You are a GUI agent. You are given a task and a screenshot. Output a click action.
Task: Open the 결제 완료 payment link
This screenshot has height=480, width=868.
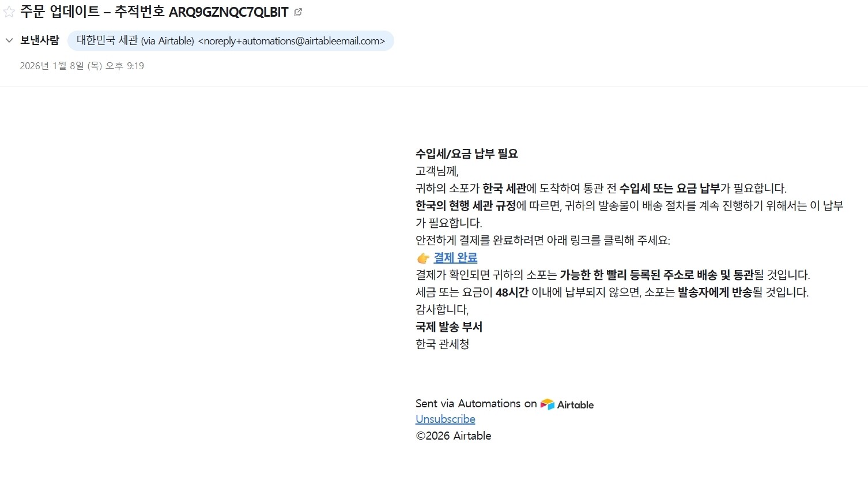tap(455, 258)
